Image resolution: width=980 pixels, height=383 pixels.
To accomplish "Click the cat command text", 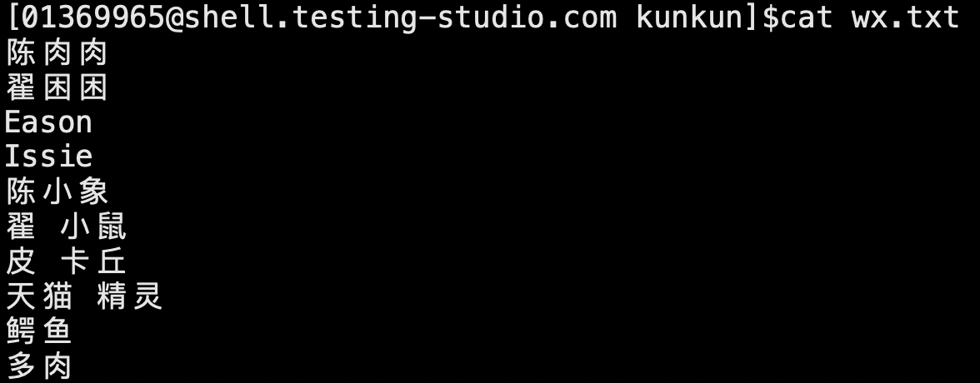I will [x=807, y=18].
